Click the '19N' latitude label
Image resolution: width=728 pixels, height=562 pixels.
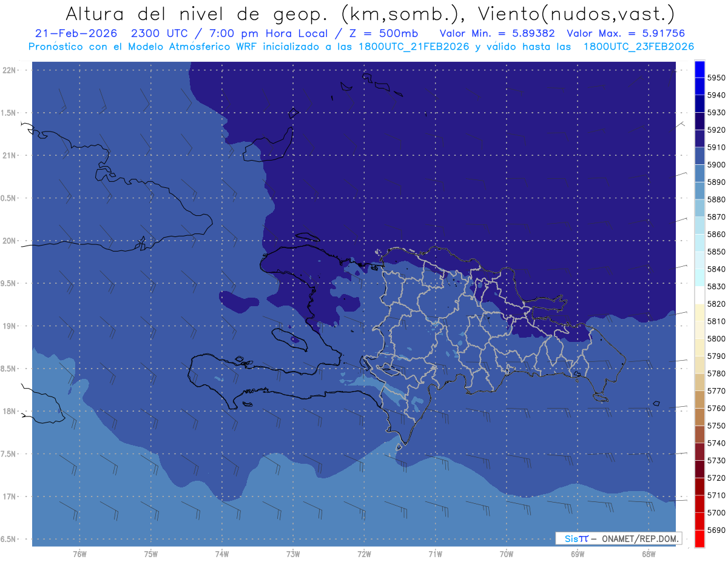tap(9, 326)
